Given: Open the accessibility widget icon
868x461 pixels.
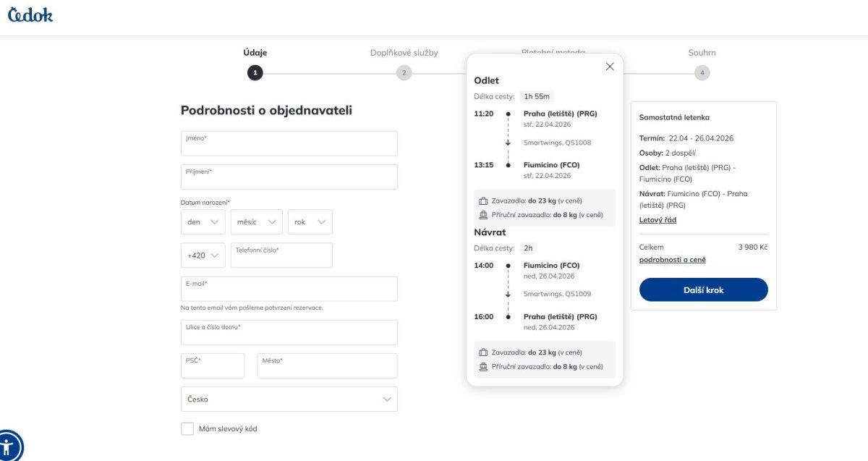Looking at the screenshot, I should pos(9,446).
